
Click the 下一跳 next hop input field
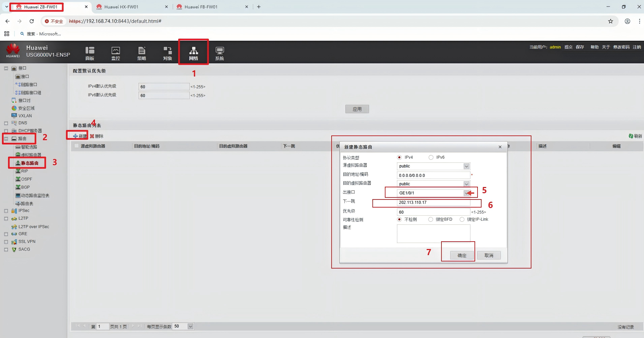433,203
